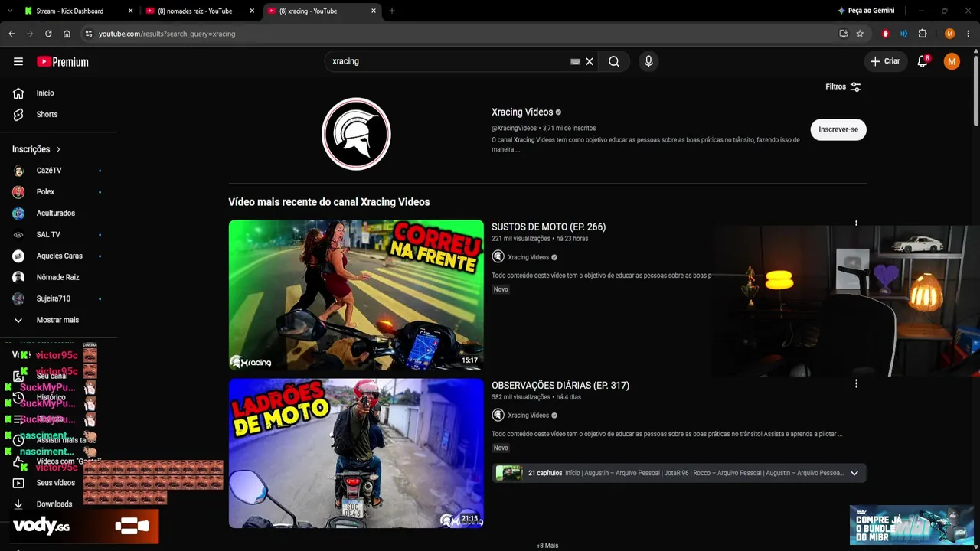Open the virtual keyboard icon in search
980x551 pixels.
(575, 61)
